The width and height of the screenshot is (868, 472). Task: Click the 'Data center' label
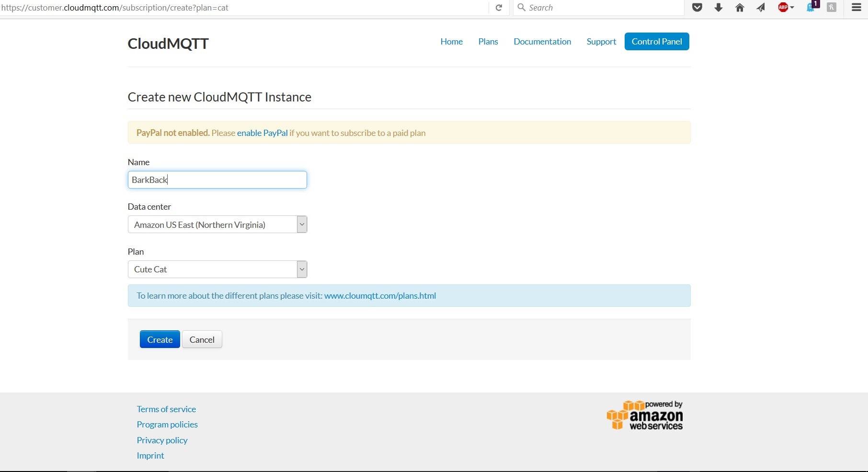click(149, 207)
